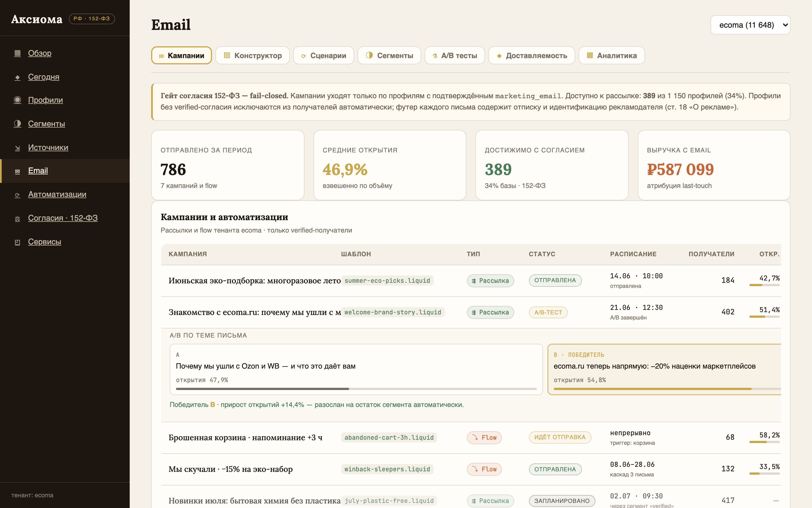
Task: Click the Профили circle icon in sidebar
Action: [x=17, y=100]
